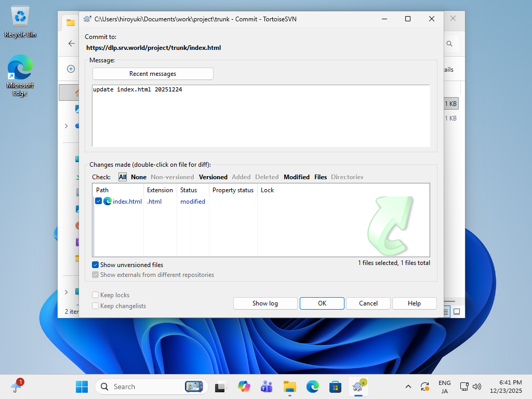
Task: Click inside the commit message text box
Action: pyautogui.click(x=260, y=117)
